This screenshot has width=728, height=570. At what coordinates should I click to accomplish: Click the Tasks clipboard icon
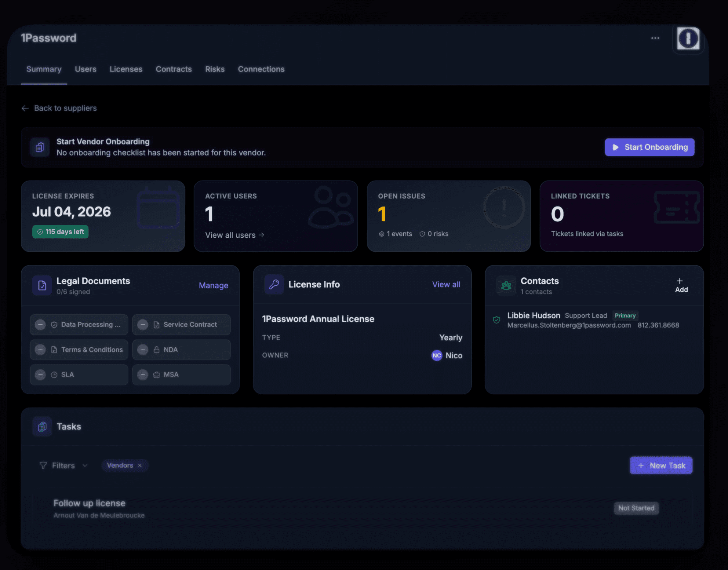pos(42,426)
